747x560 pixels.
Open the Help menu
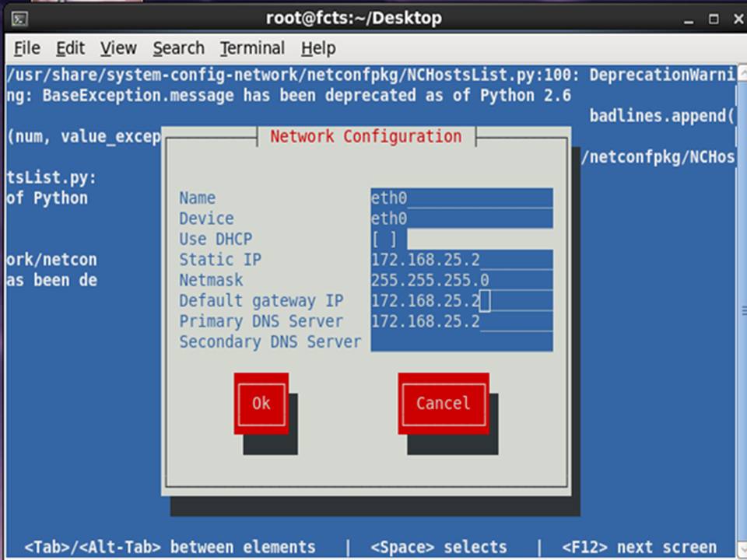(x=317, y=48)
